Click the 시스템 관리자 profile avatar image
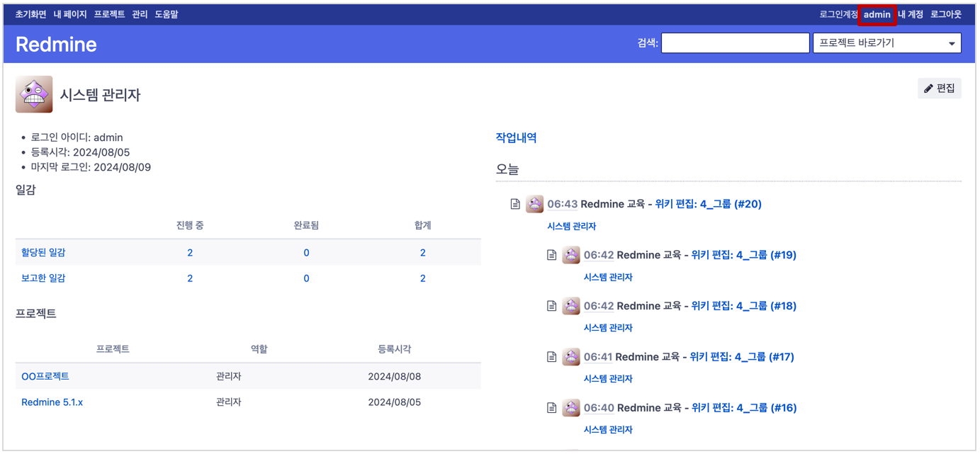Image resolution: width=980 pixels, height=454 pixels. (x=34, y=94)
